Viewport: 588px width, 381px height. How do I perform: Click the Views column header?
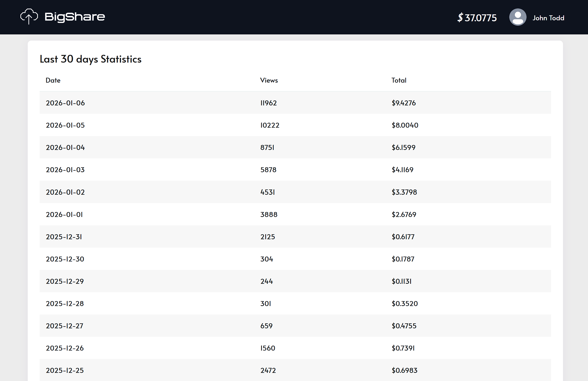269,80
